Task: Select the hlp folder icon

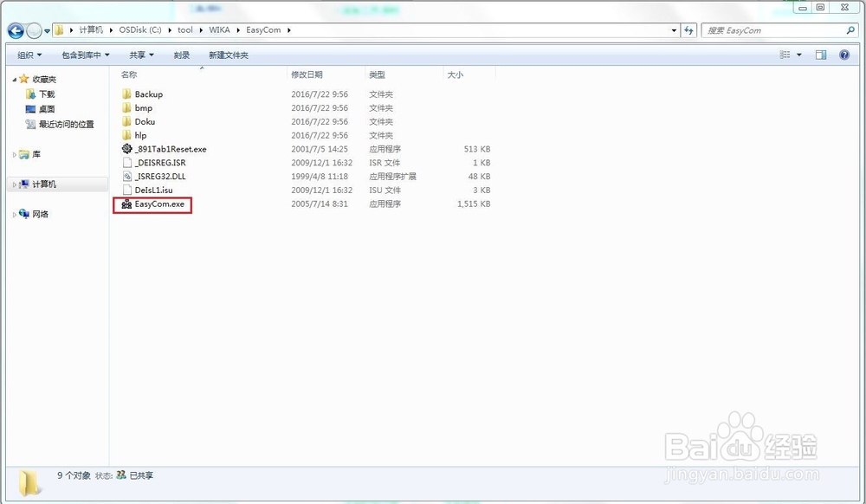Action: point(126,135)
